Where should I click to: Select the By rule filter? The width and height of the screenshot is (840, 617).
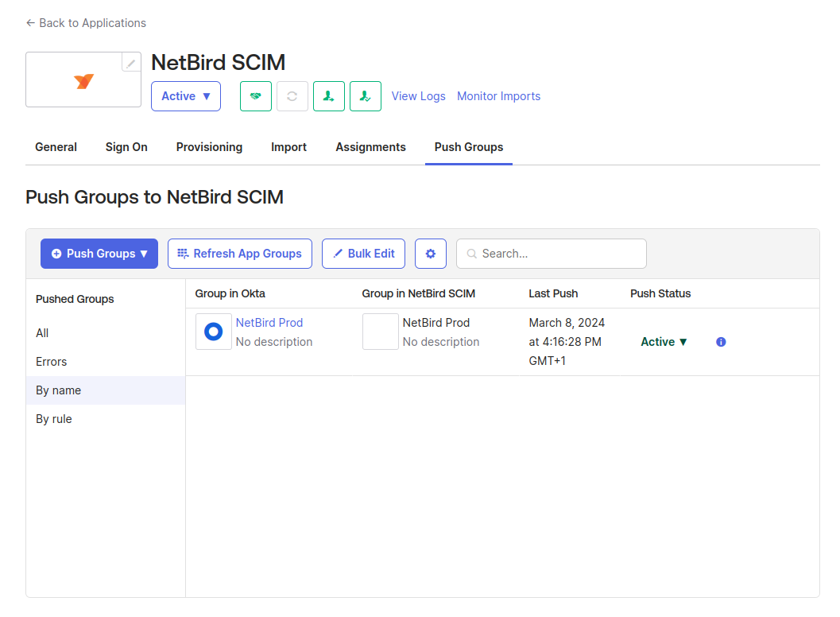pyautogui.click(x=54, y=419)
